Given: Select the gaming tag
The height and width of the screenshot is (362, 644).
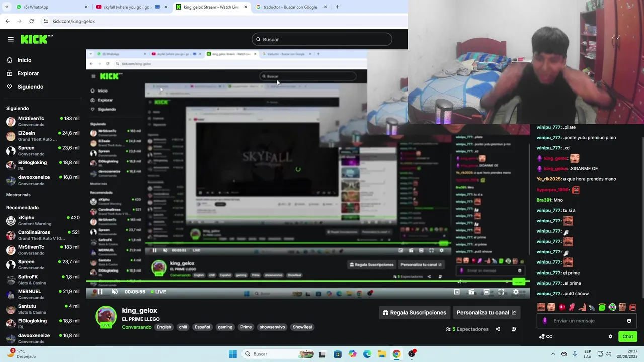Looking at the screenshot, I should 225,327.
